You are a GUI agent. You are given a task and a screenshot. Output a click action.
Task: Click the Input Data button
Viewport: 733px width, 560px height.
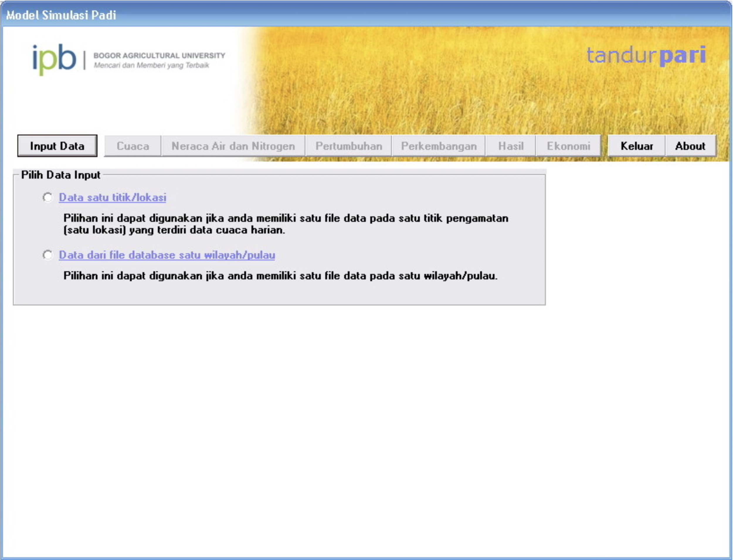[57, 146]
